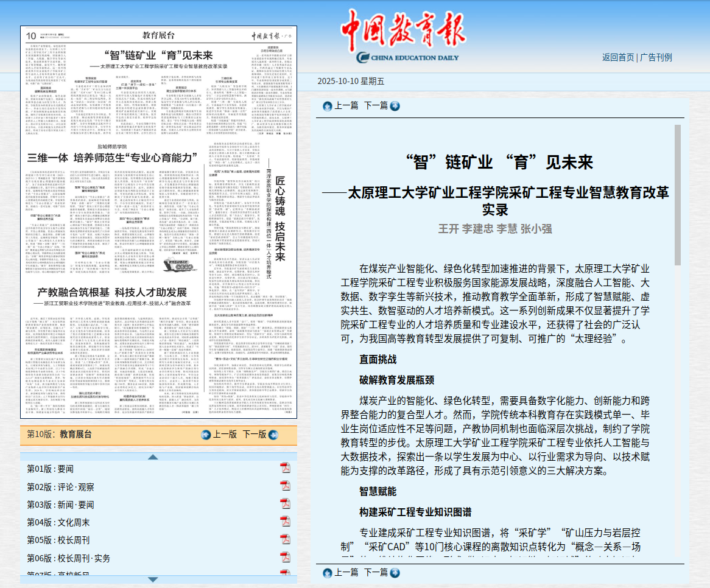The image size is (710, 588).
Task: Click the PDF icon for 第05版 校长周刊
Action: click(285, 540)
